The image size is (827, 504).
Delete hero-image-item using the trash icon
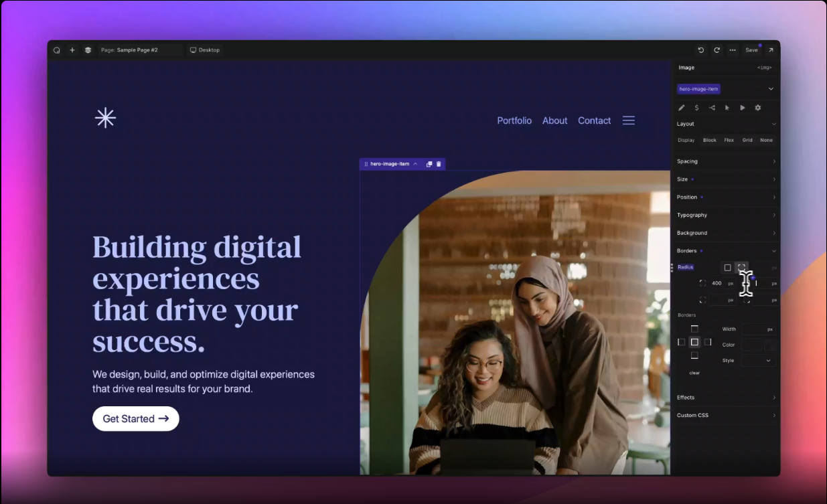[439, 164]
